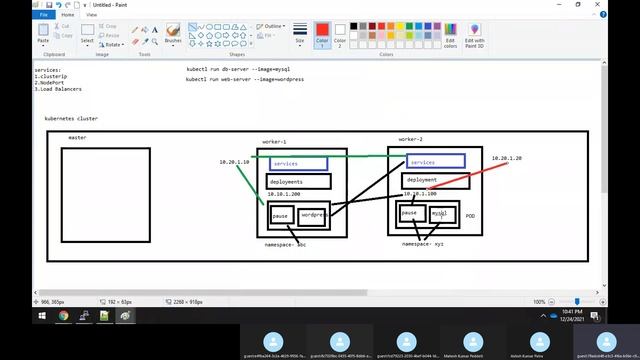Click the taskbar clock showing 10:41 PM
Viewport: 640px width, 360px height.
pyautogui.click(x=572, y=316)
